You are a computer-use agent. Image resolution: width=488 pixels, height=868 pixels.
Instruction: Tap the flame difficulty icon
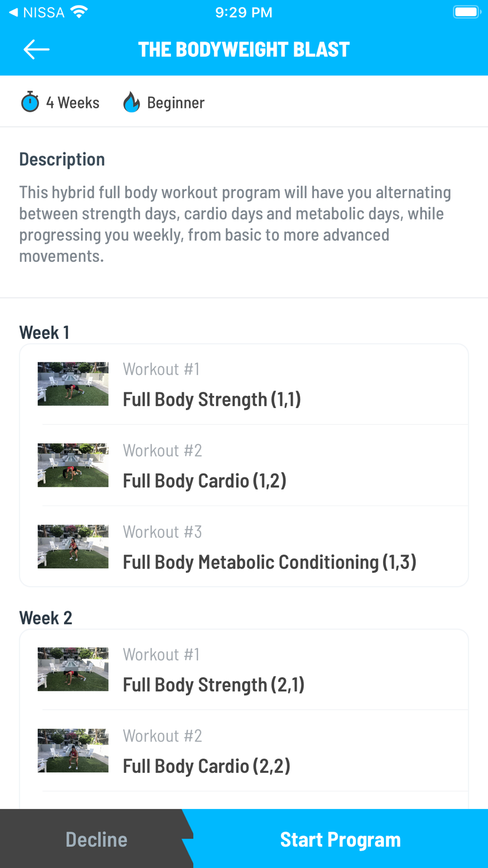[x=131, y=102]
